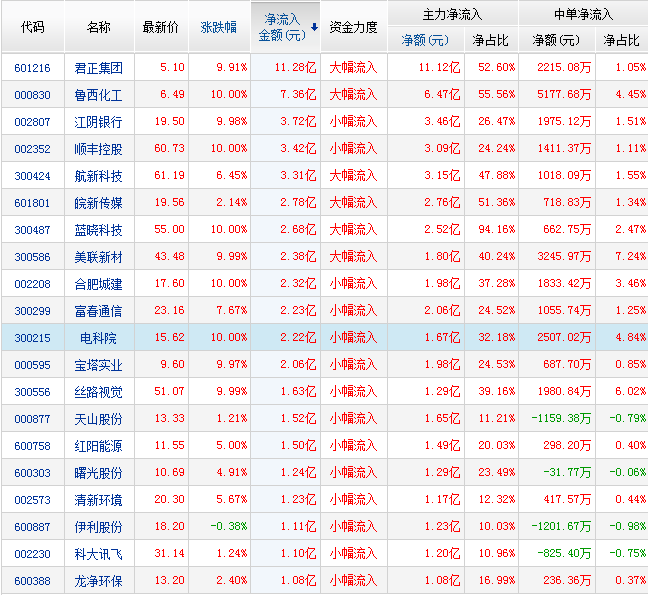Open stock name 科大讯飞
This screenshot has width=648, height=595.
[98, 554]
